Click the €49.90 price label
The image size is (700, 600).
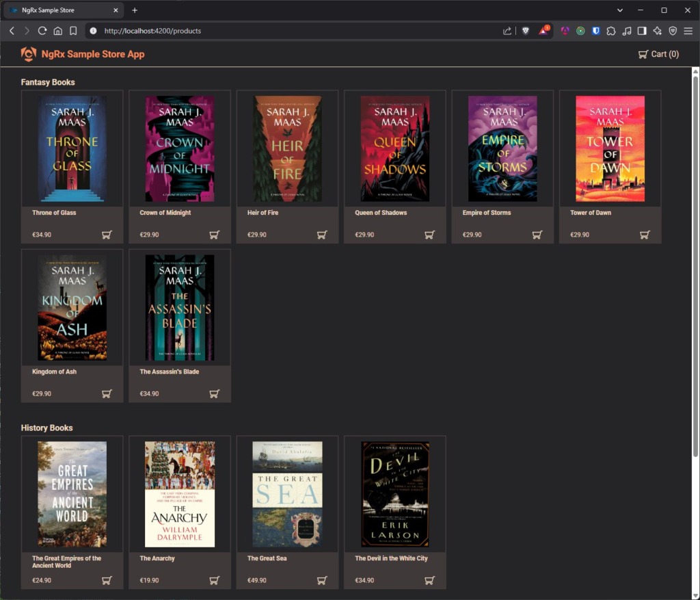tap(257, 580)
